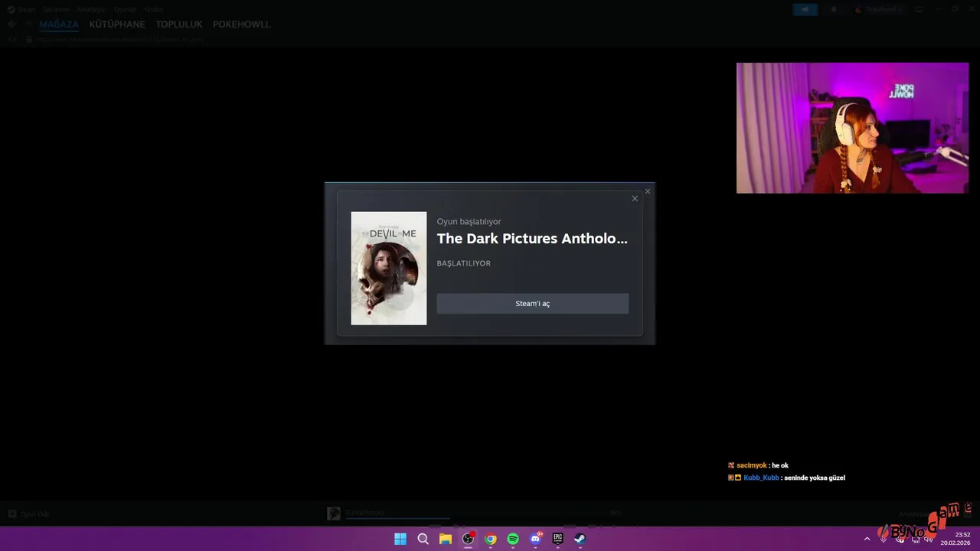Viewport: 980px width, 551px height.
Task: Expand the system tray hidden icons chevron
Action: point(867,539)
